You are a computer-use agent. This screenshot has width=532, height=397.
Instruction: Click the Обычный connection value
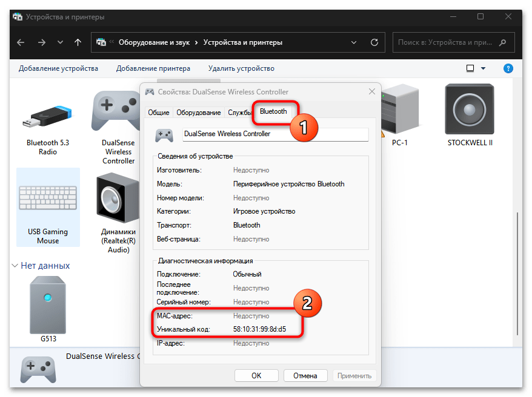tap(247, 274)
